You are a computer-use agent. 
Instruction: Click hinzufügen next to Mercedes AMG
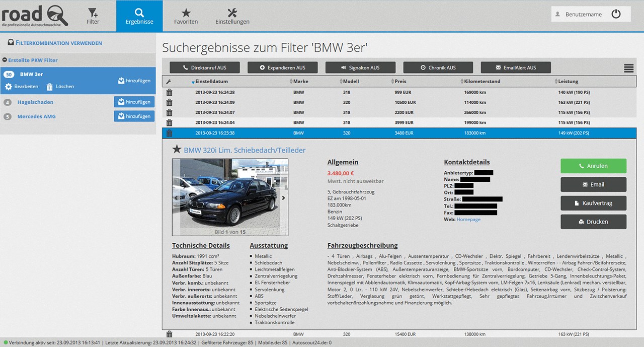click(134, 116)
